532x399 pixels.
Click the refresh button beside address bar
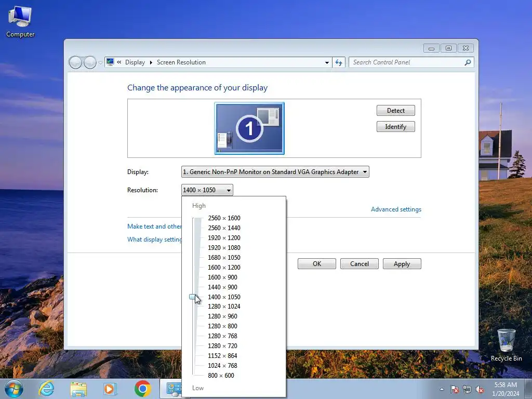[x=339, y=62]
